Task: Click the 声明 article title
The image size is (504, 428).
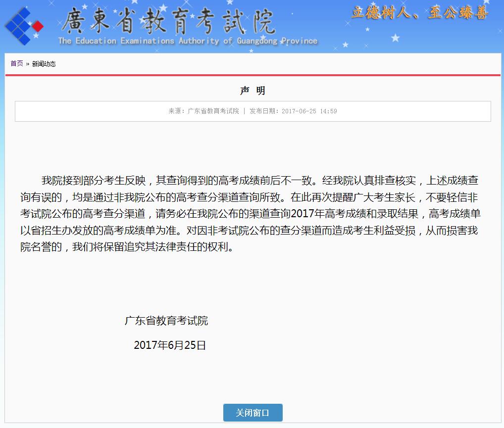Action: coord(252,91)
